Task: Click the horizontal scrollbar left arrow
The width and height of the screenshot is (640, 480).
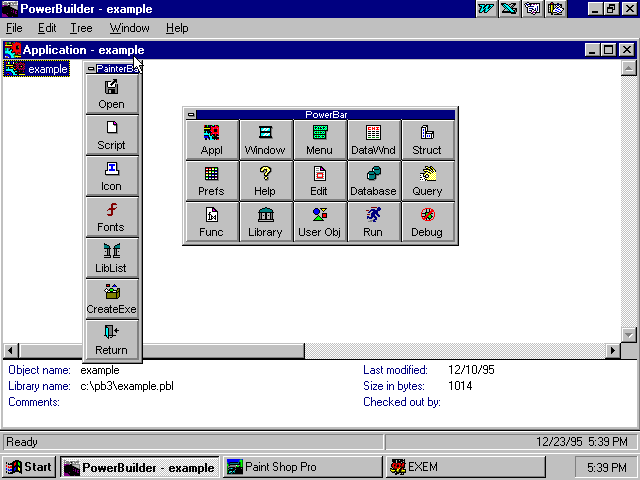Action: [11, 351]
